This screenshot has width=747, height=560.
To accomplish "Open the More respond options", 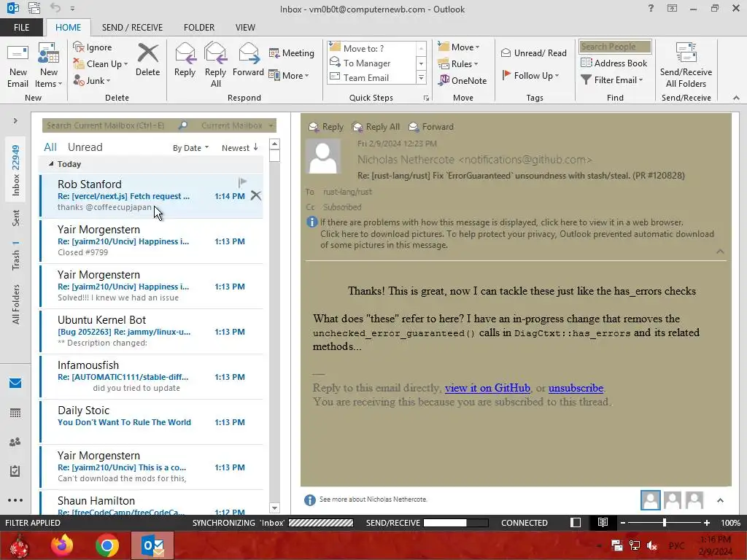I will (x=289, y=75).
